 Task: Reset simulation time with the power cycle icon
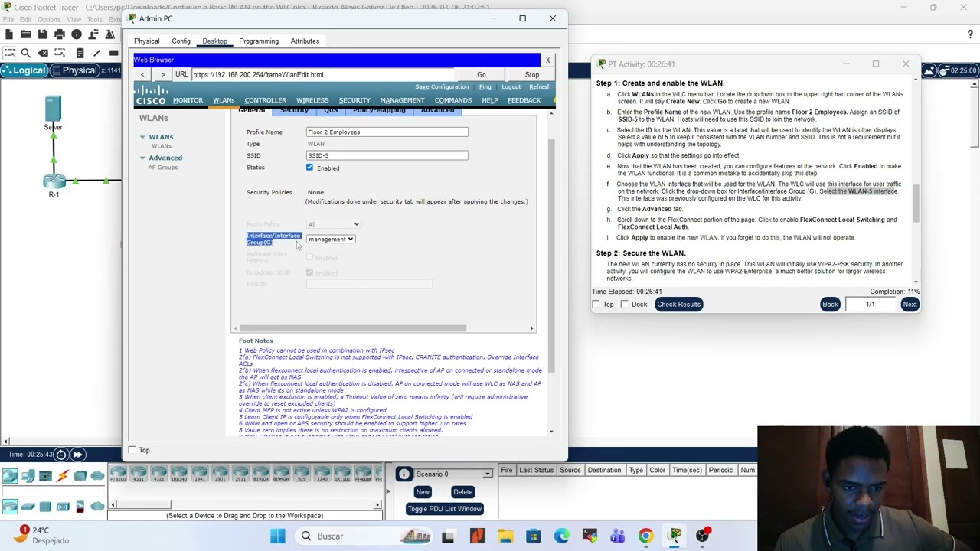(x=61, y=455)
